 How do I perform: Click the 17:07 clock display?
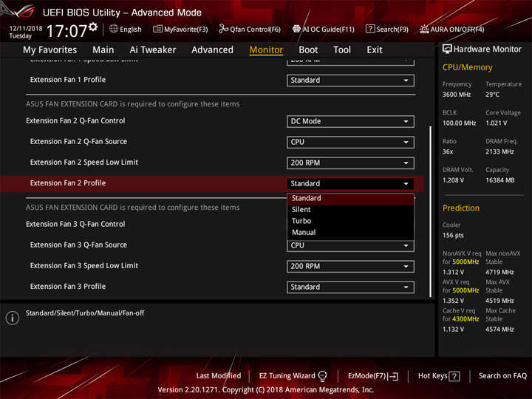[66, 31]
